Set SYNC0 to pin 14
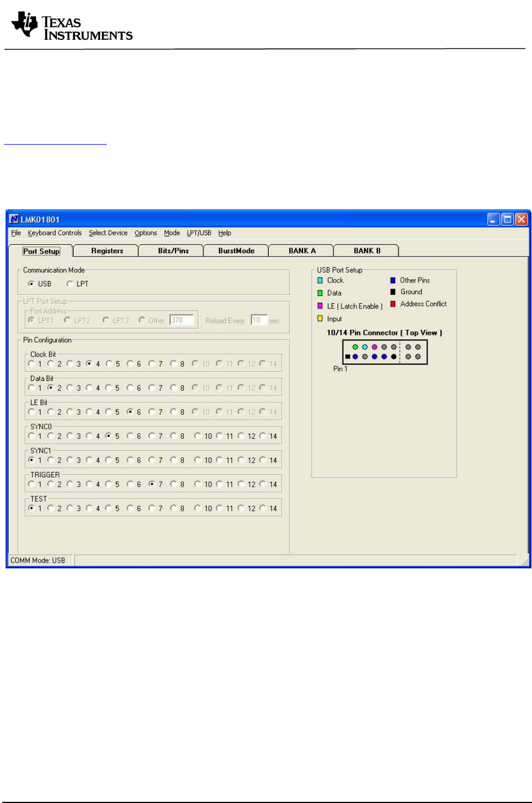This screenshot has height=803, width=532. (263, 436)
